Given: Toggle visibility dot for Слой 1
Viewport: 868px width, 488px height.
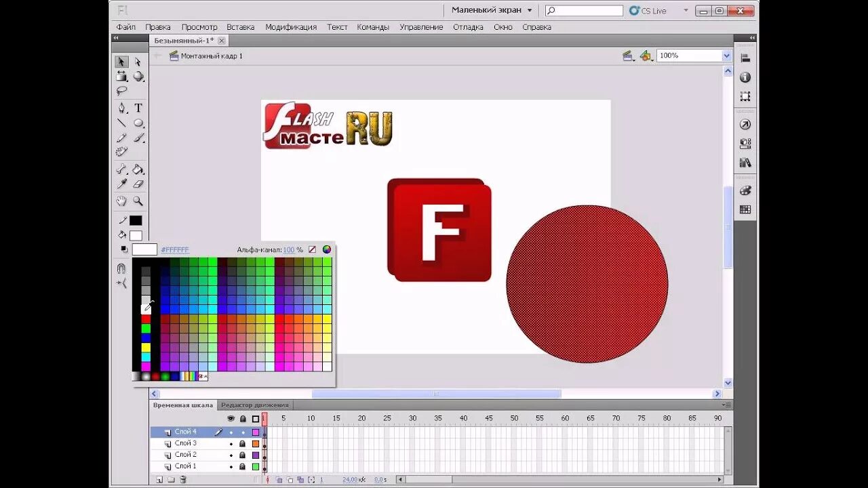Looking at the screenshot, I should (x=231, y=467).
